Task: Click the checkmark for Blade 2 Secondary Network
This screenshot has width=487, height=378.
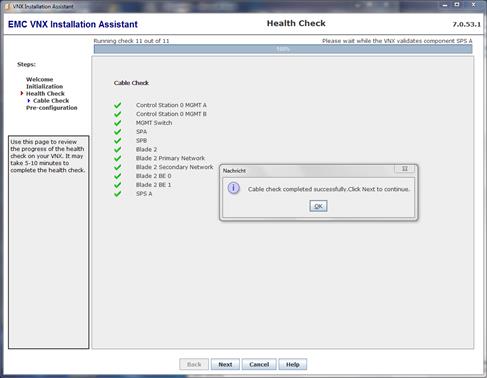Action: (118, 167)
